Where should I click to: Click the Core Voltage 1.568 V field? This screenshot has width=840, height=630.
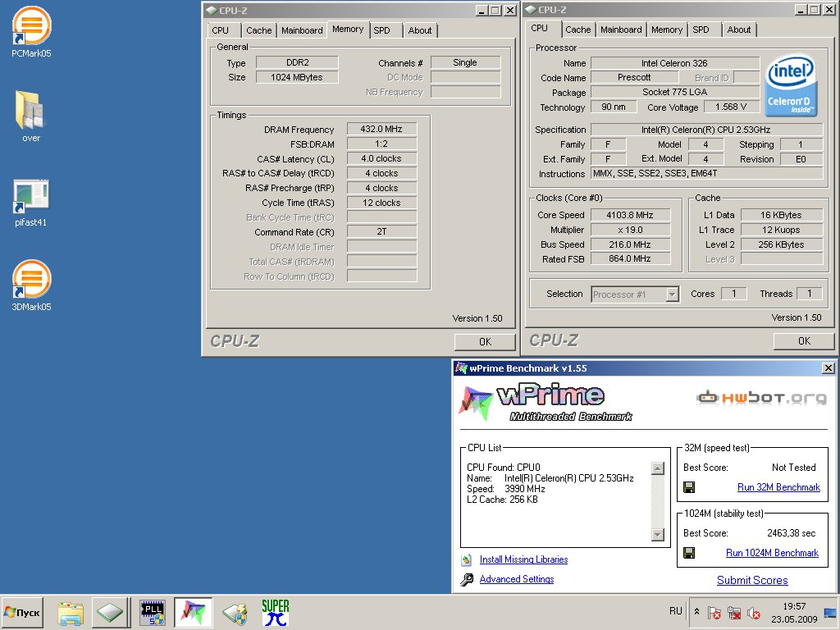tap(731, 107)
